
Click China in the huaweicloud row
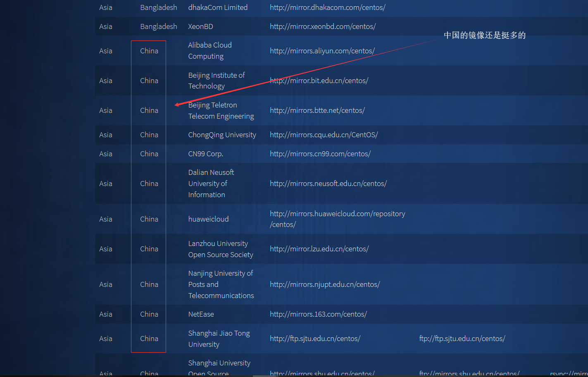(149, 219)
